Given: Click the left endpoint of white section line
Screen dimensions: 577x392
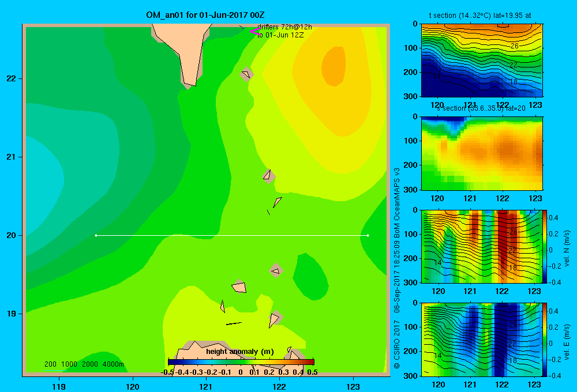Looking at the screenshot, I should 96,235.
